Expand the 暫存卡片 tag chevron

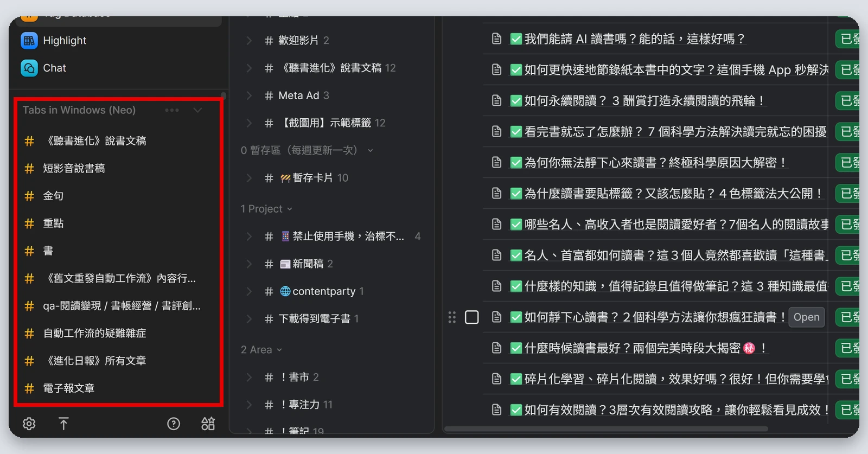(x=249, y=178)
